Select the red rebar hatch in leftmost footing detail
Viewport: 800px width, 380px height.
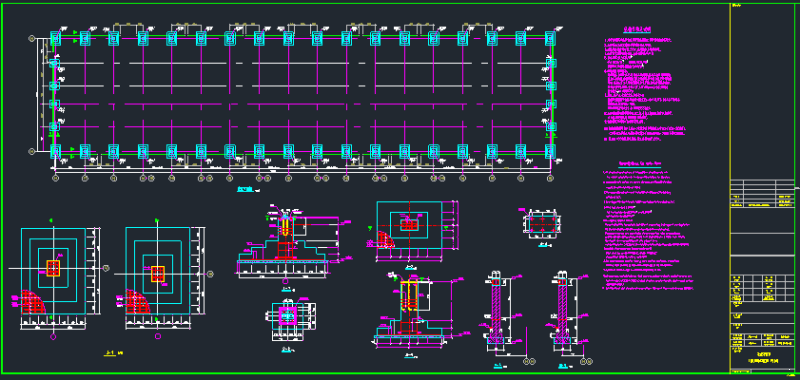tap(33, 302)
